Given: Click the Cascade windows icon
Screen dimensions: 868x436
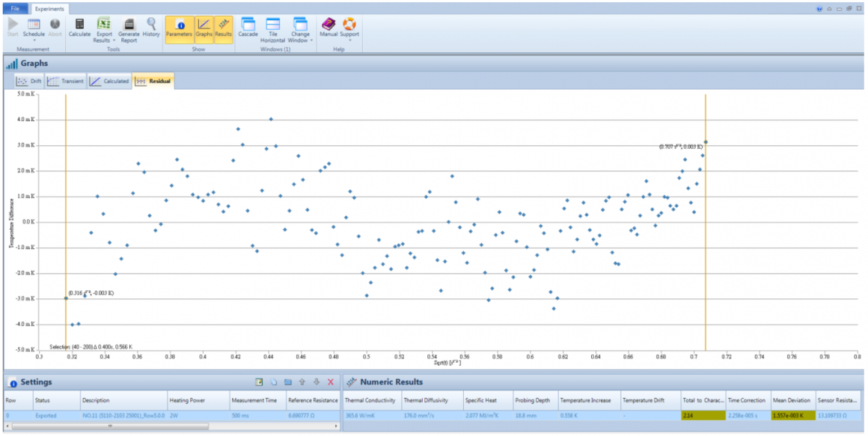Looking at the screenshot, I should point(248,28).
